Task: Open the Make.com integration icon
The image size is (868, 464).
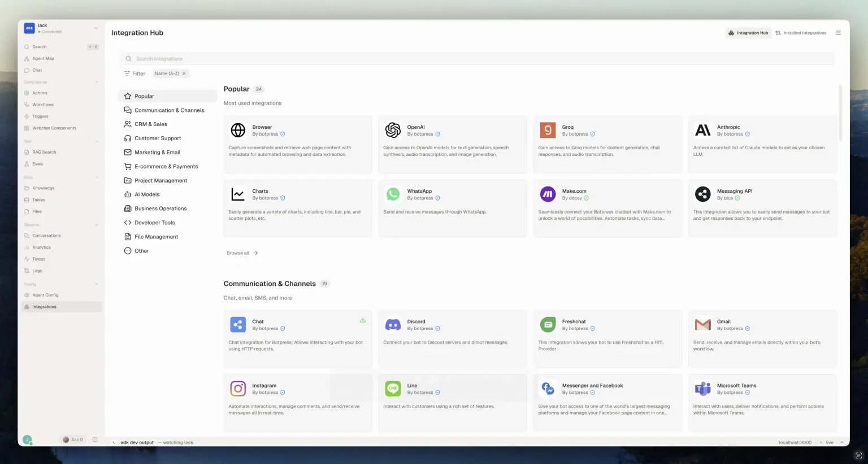Action: click(548, 194)
